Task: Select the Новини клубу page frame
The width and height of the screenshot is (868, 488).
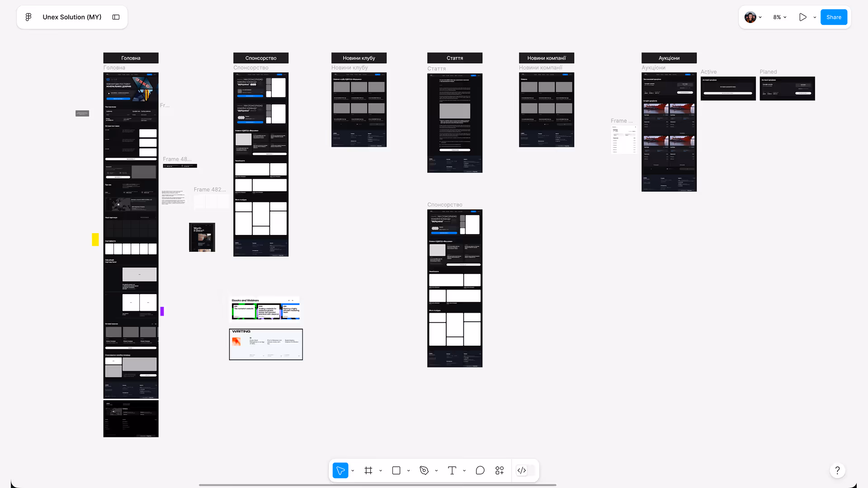Action: (x=359, y=110)
